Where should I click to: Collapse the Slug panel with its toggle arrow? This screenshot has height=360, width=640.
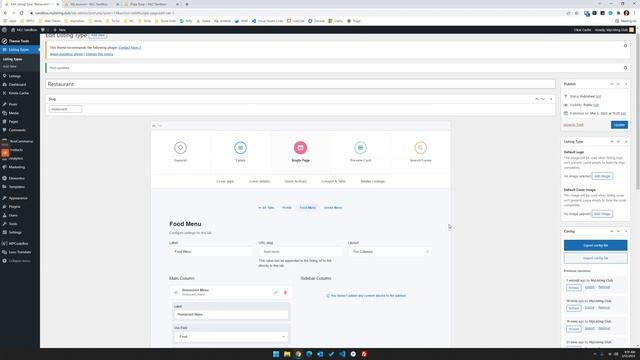(x=551, y=99)
